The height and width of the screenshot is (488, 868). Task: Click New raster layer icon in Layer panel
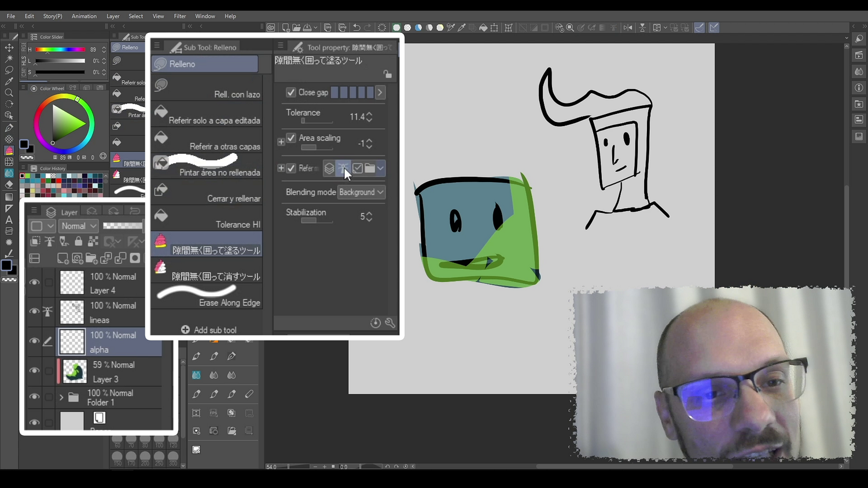click(x=62, y=258)
